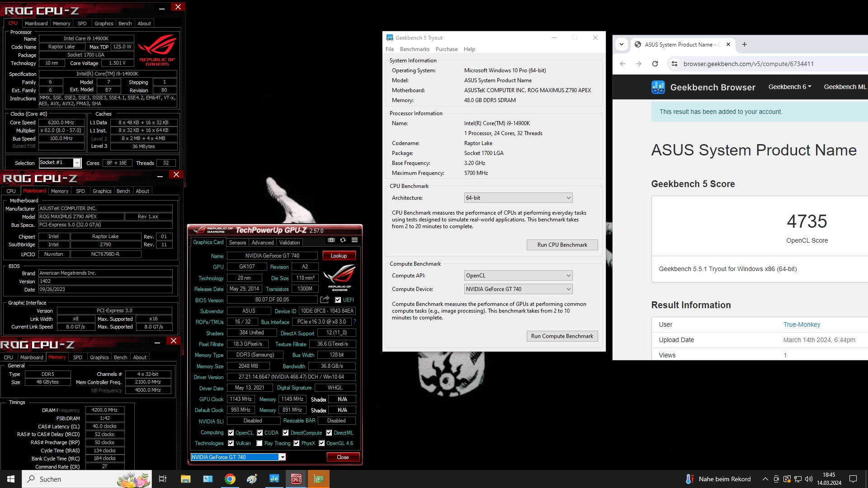Open File Explorer from the taskbar
The width and height of the screenshot is (868, 488).
[x=186, y=479]
